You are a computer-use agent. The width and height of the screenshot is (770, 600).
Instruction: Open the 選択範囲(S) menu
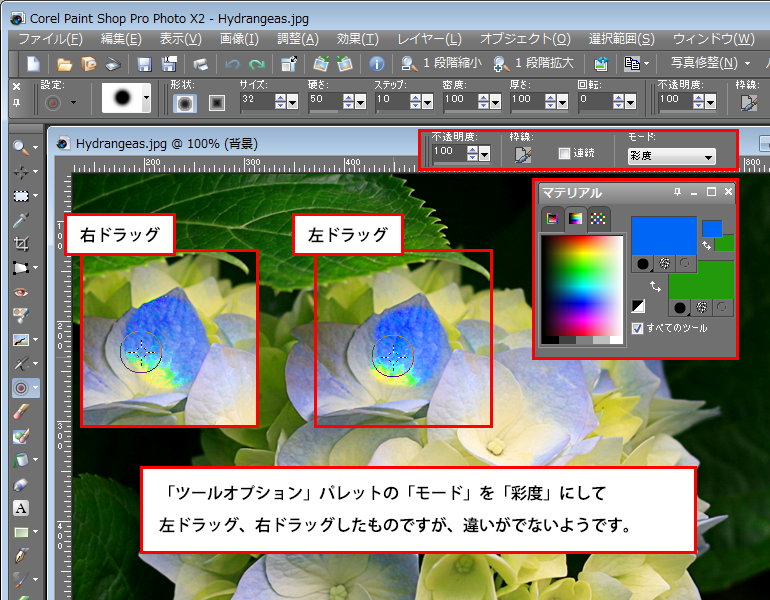(x=621, y=39)
